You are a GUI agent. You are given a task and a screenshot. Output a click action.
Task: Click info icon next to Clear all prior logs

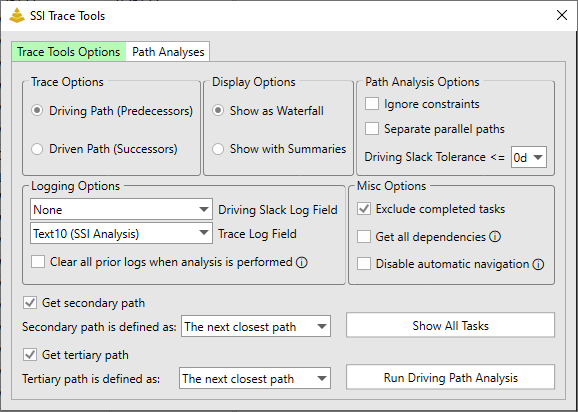click(302, 262)
